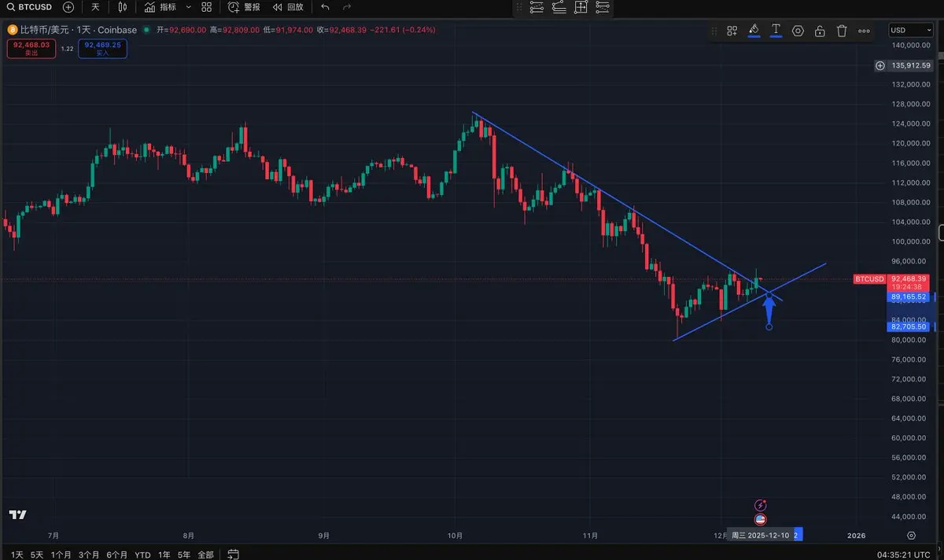Select the 3个月 range tab
This screenshot has height=560, width=944.
pos(89,554)
